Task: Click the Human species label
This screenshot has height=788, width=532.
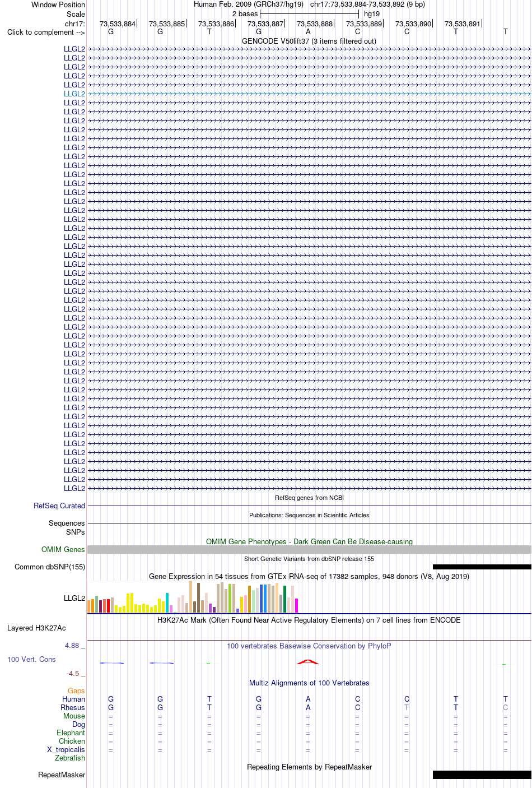Action: (x=74, y=699)
